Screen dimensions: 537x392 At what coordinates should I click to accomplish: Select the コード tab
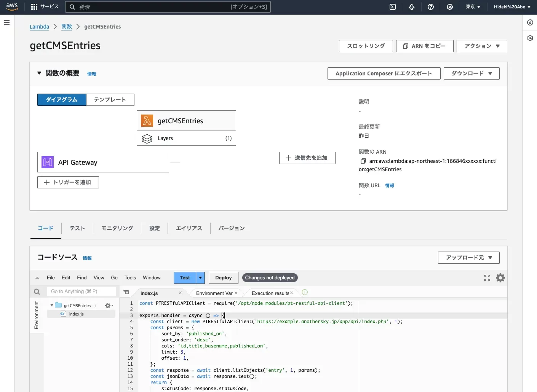(46, 228)
